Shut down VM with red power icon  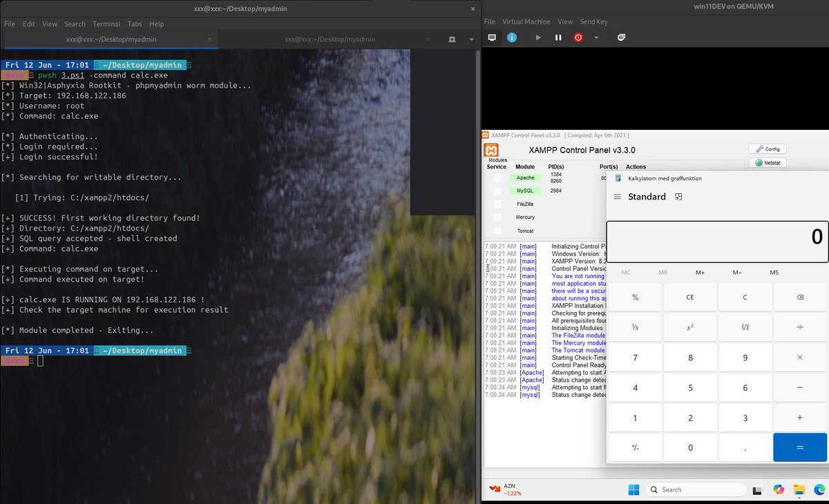[578, 37]
